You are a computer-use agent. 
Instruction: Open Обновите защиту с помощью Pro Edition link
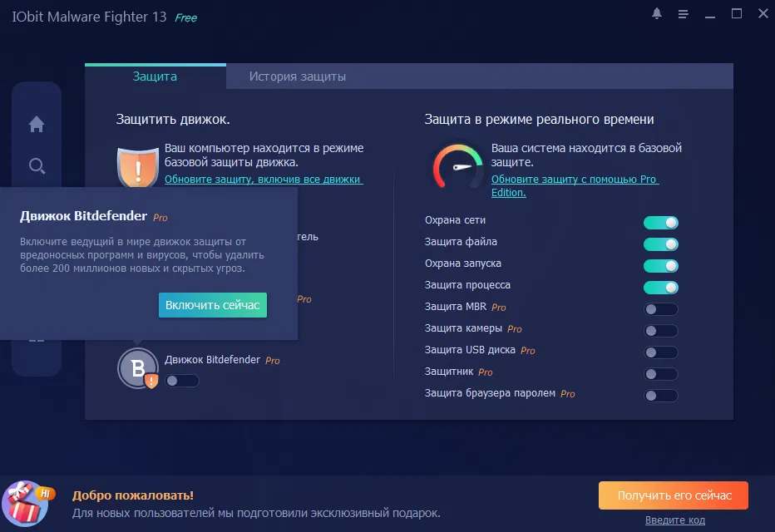click(575, 185)
